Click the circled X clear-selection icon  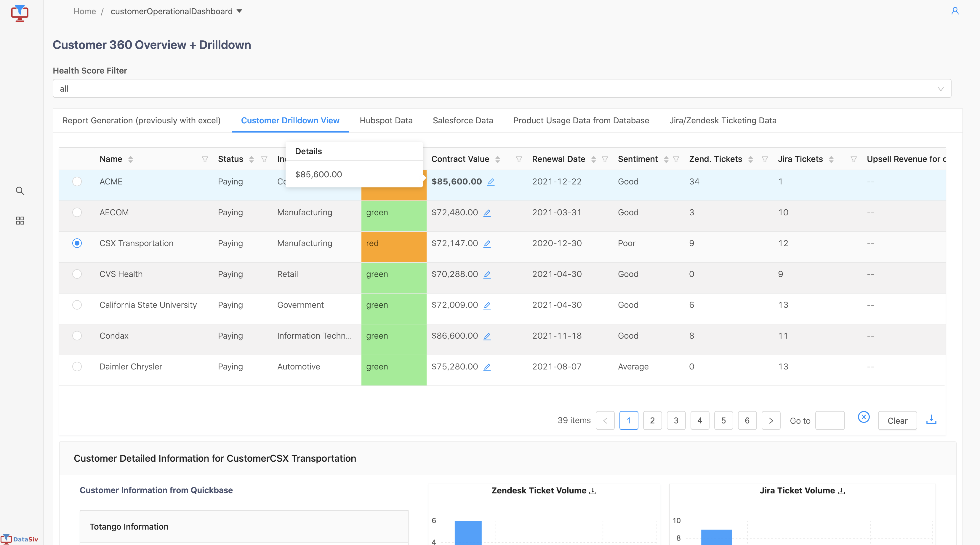(864, 417)
